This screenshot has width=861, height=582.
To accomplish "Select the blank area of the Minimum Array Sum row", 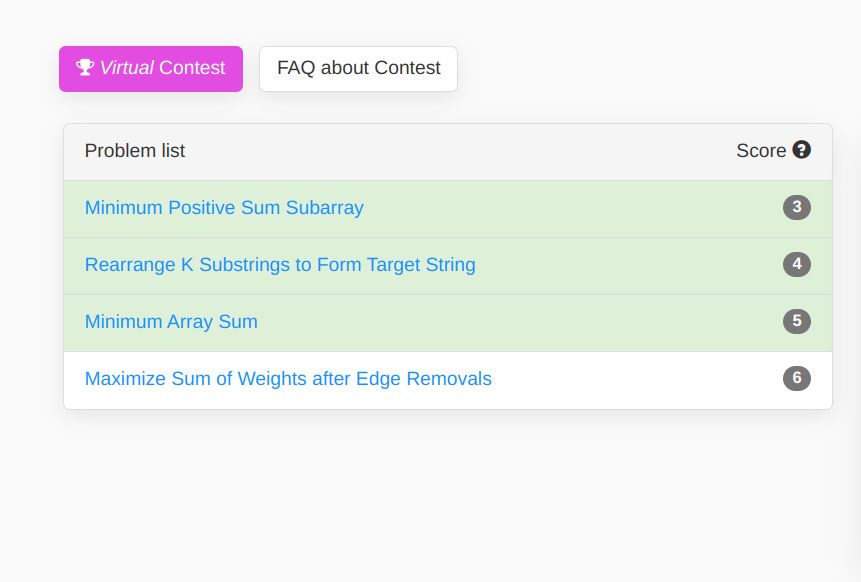I will click(x=516, y=323).
